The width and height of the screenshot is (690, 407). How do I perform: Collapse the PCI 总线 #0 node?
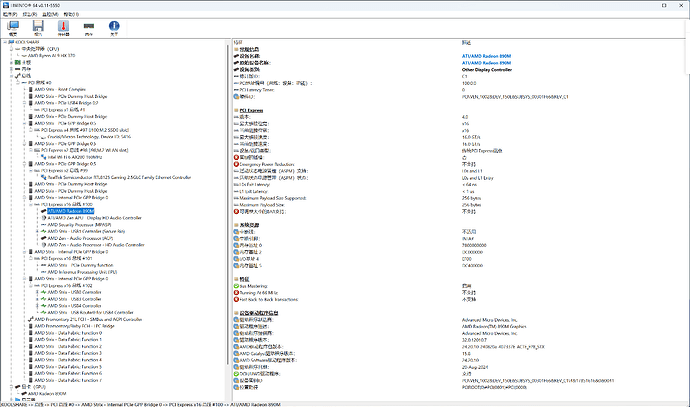[20, 82]
